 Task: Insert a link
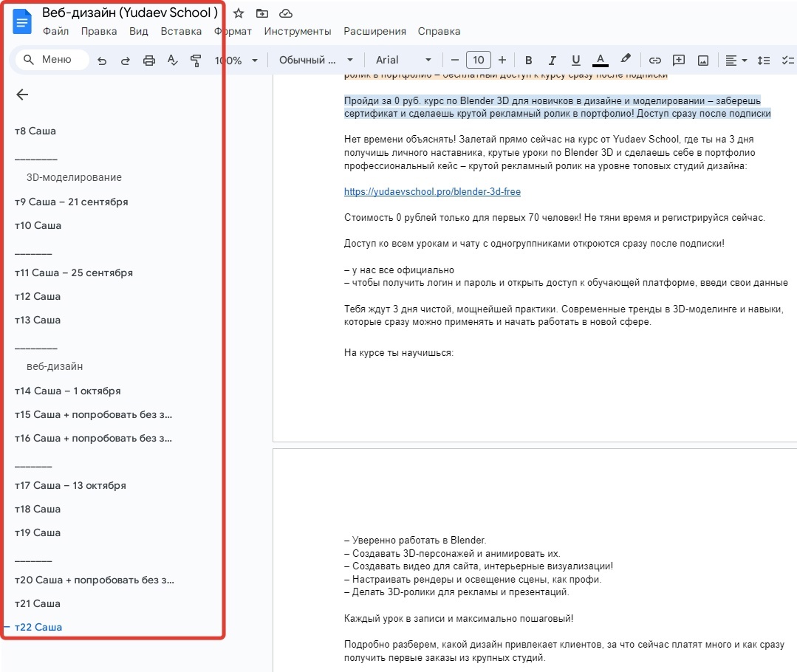pos(654,60)
